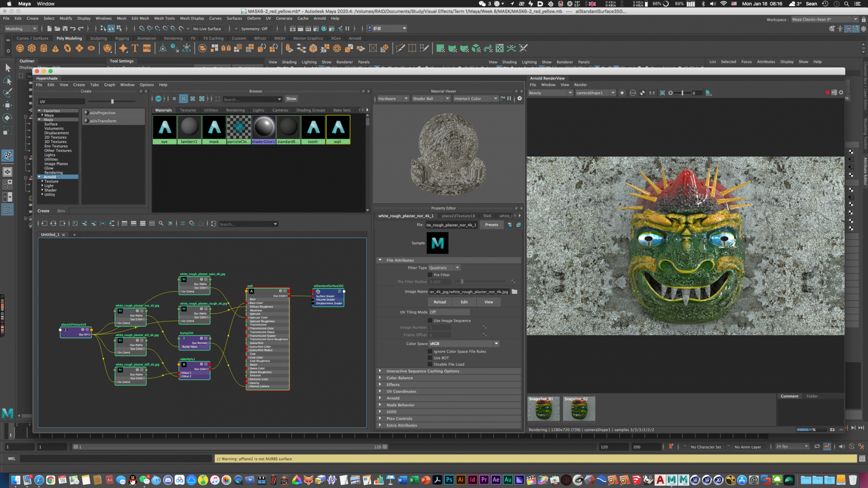The height and width of the screenshot is (488, 868).
Task: Click the Reload button
Action: 440,302
